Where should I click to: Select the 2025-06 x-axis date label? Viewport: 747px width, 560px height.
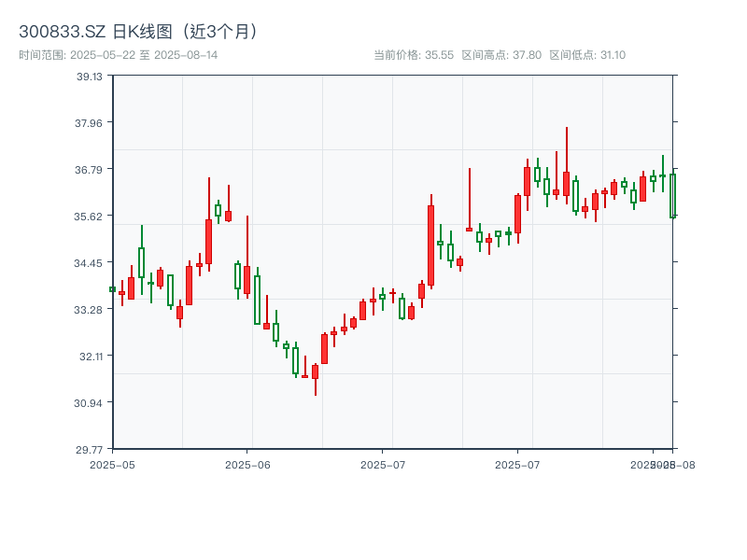click(247, 464)
